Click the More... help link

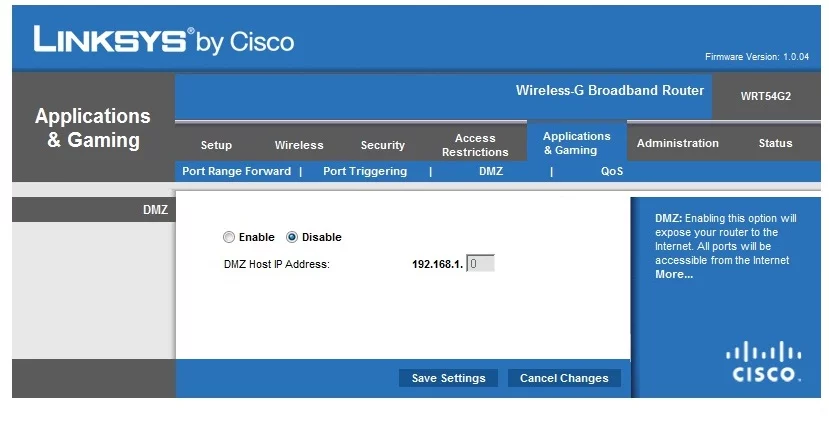(674, 274)
